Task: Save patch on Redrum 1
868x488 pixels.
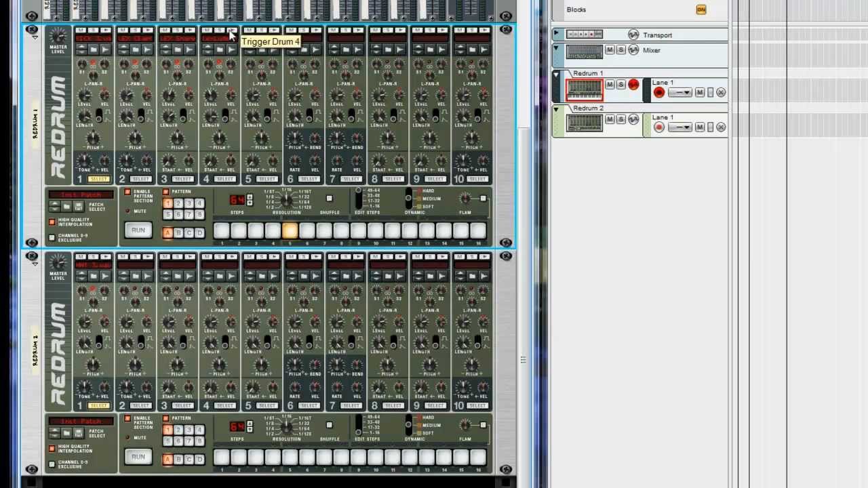Action: coord(79,206)
